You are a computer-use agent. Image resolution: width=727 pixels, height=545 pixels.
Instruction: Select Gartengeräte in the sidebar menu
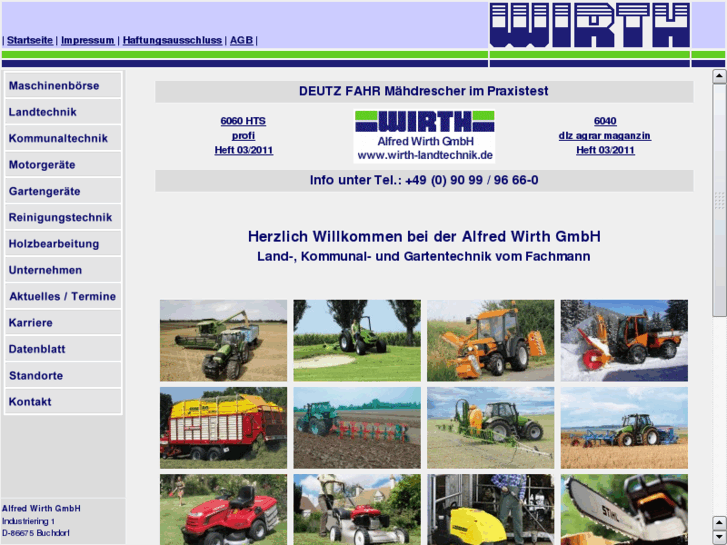point(63,191)
